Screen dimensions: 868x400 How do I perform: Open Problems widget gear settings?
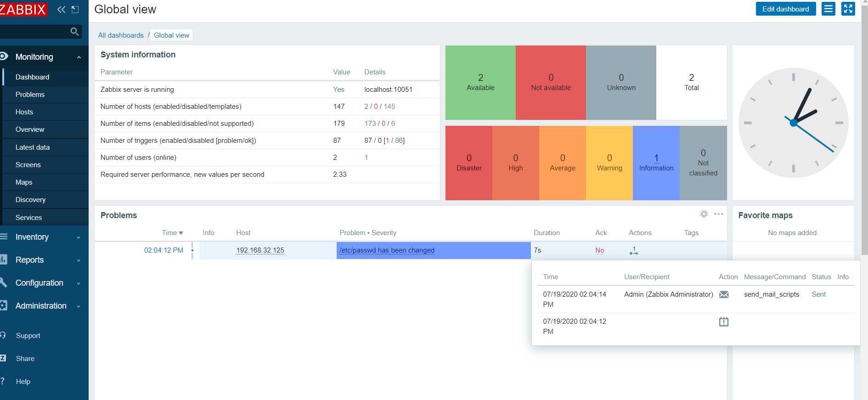[704, 214]
